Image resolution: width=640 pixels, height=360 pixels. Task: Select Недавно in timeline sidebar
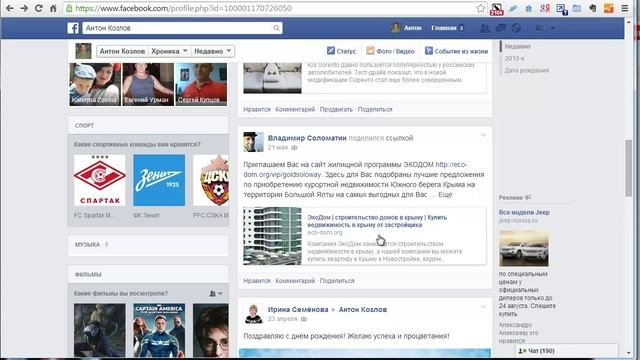click(x=518, y=46)
